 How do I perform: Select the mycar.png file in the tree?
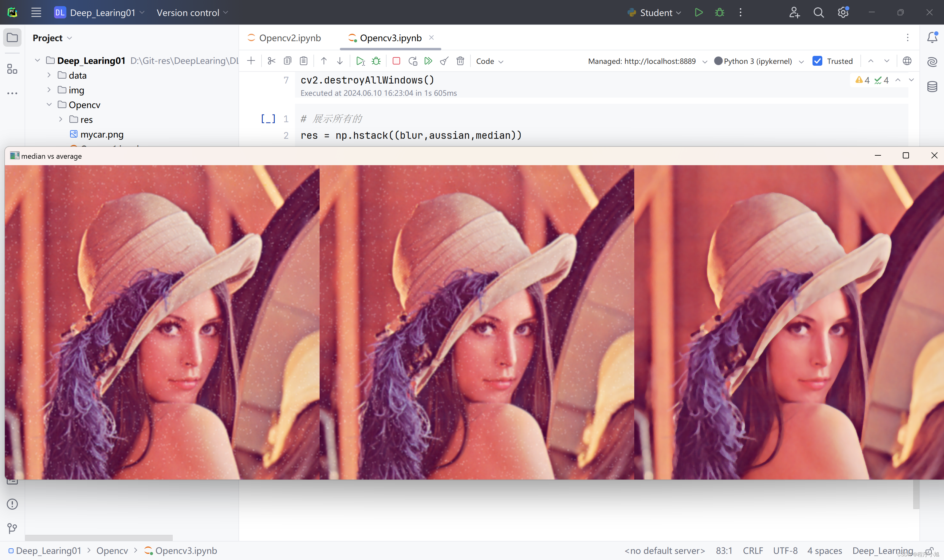click(102, 135)
